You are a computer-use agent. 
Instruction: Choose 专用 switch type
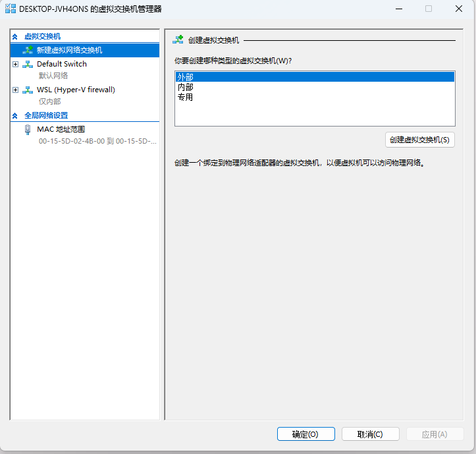click(x=315, y=98)
